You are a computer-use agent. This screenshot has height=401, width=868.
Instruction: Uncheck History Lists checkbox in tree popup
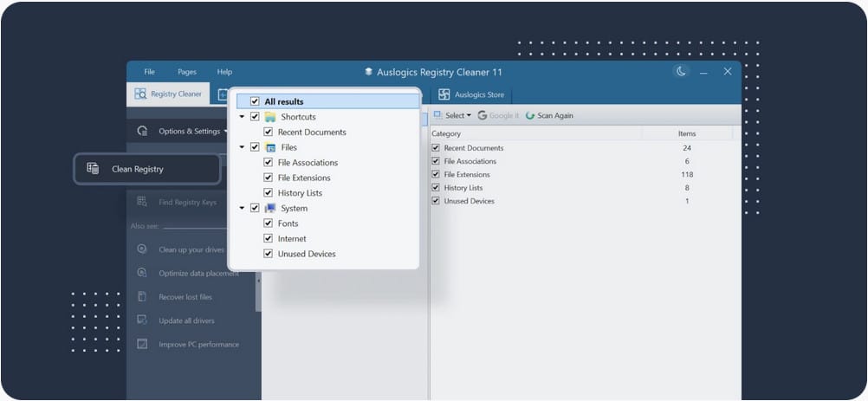(268, 193)
